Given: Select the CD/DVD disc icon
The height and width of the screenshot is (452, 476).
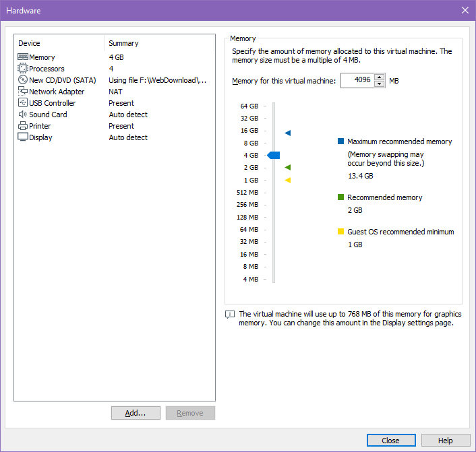Looking at the screenshot, I should [x=23, y=79].
